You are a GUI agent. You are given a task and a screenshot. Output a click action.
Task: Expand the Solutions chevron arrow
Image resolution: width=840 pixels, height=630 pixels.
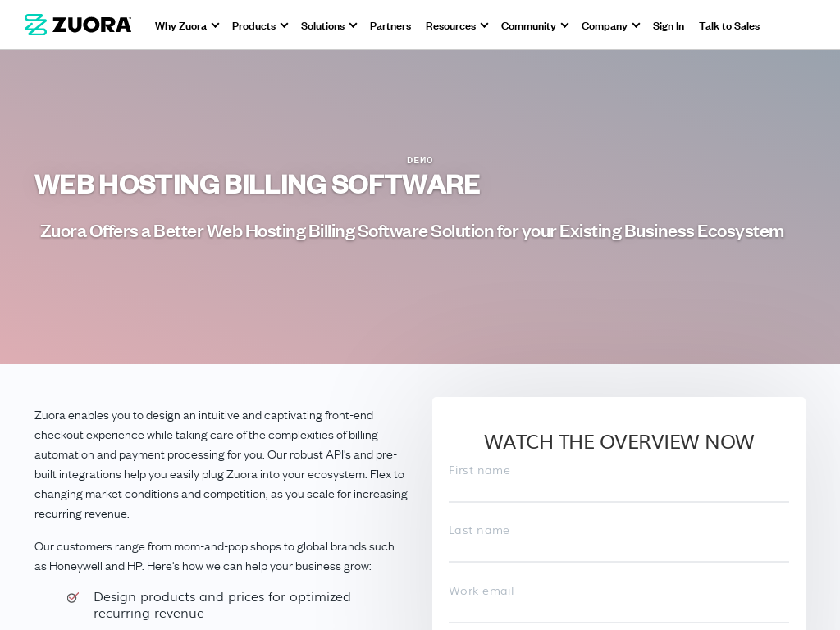click(353, 25)
